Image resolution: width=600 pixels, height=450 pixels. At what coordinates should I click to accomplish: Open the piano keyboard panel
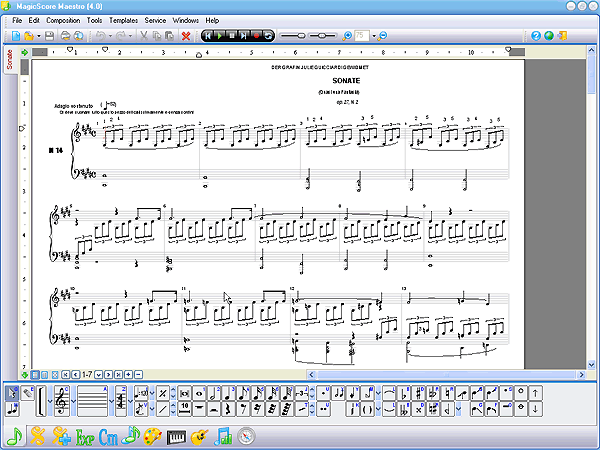click(x=176, y=436)
